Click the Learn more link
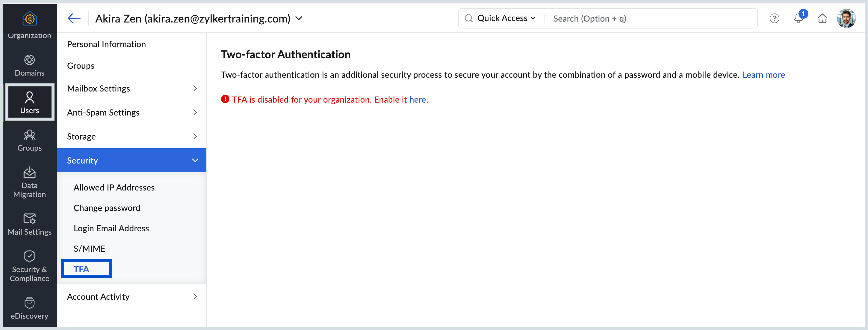The width and height of the screenshot is (868, 330). click(763, 75)
